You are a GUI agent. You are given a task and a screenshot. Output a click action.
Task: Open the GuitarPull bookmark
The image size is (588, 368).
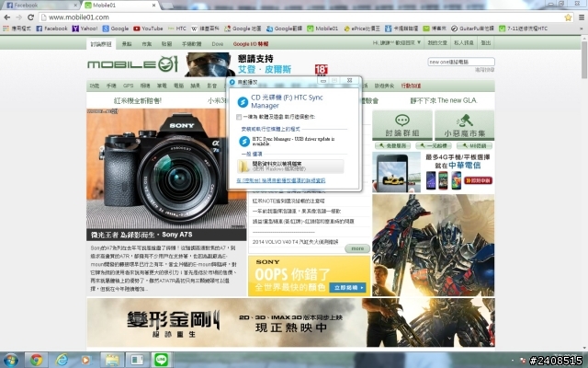pyautogui.click(x=472, y=29)
